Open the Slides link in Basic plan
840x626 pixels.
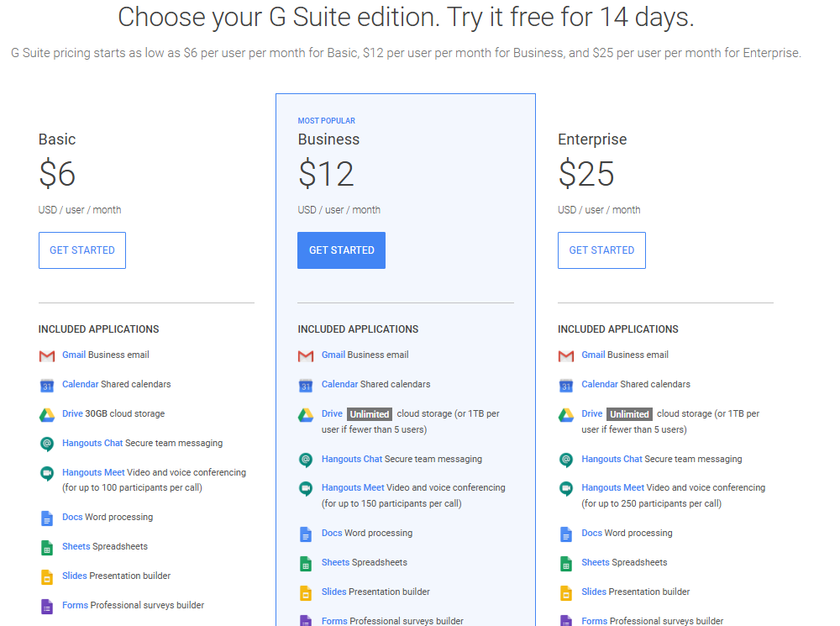75,576
